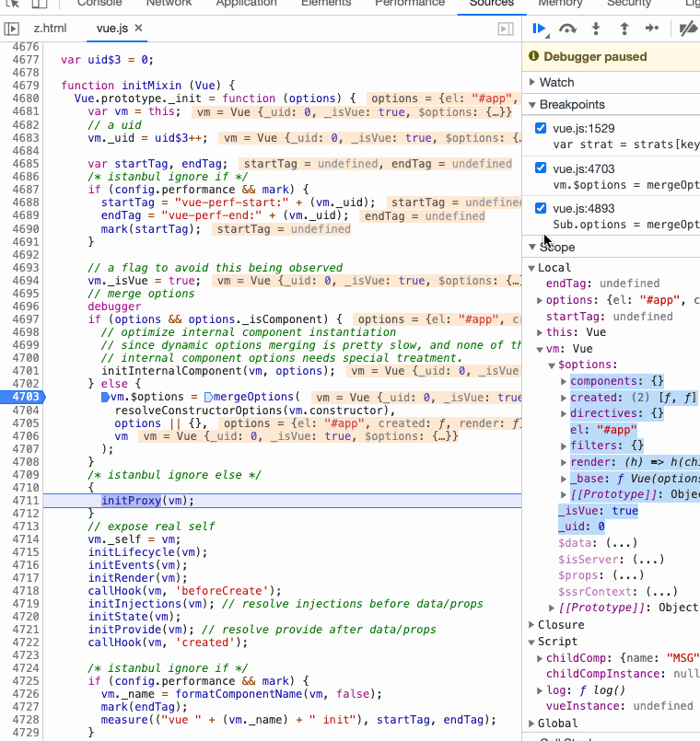Collapse $options object
700x741 pixels.
point(552,365)
